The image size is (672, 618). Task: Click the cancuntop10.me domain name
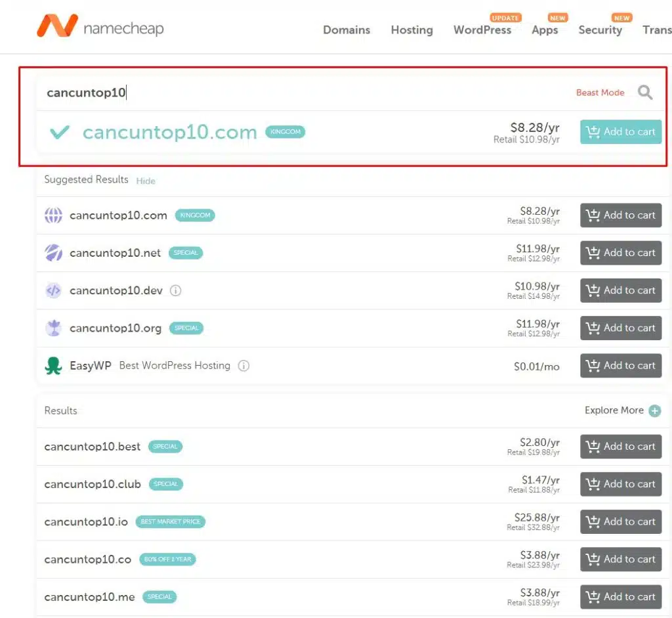click(x=89, y=598)
